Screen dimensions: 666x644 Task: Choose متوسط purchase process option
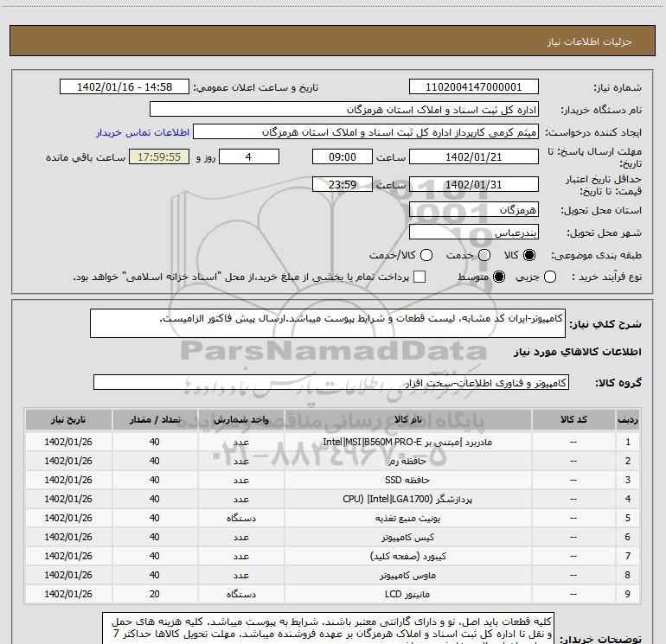pyautogui.click(x=499, y=277)
